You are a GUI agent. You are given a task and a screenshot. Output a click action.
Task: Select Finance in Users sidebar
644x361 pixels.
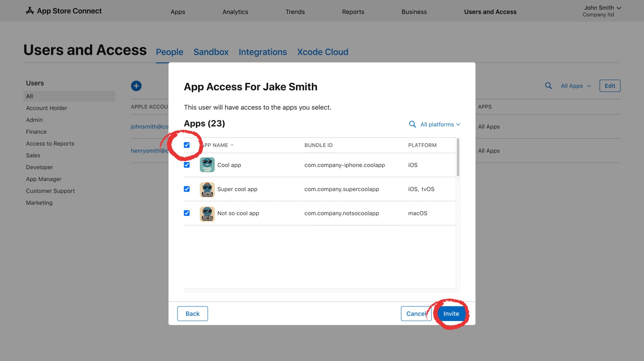[x=36, y=132]
